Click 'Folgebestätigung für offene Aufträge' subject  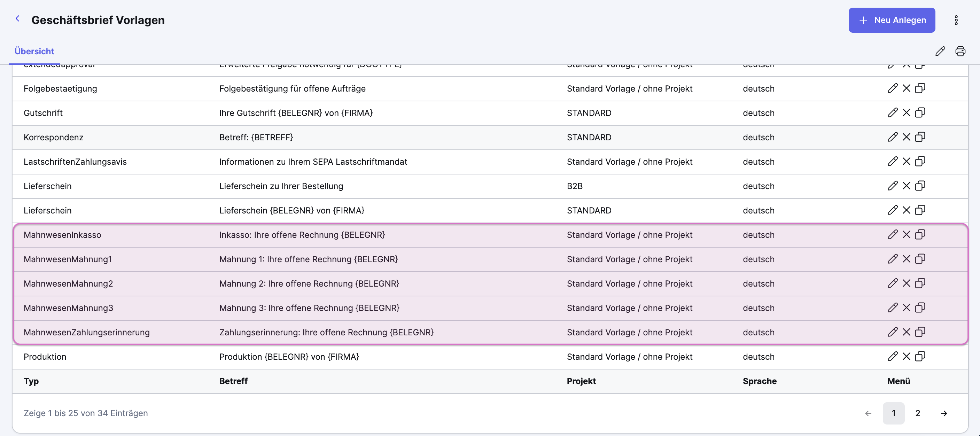(x=292, y=89)
